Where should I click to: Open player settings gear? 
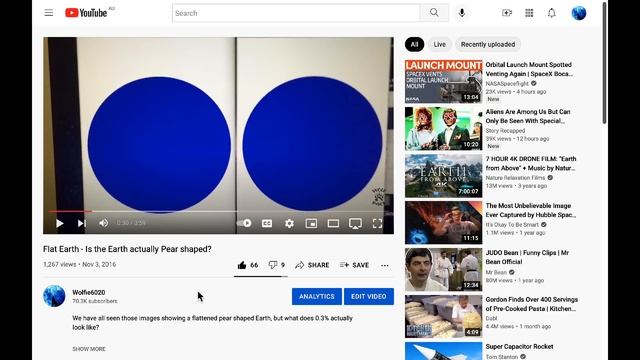click(289, 223)
